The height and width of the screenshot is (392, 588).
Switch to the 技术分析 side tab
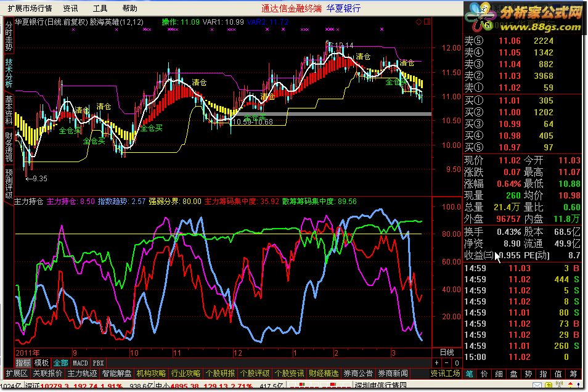(9, 73)
